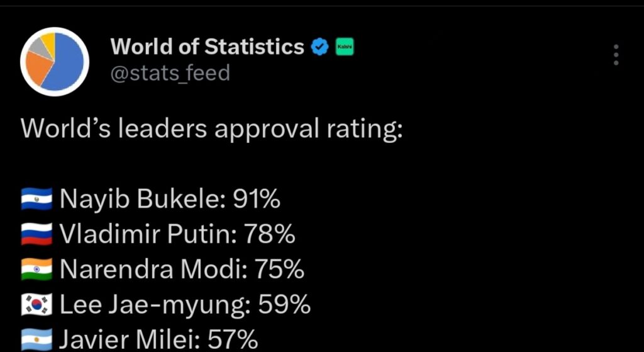Click the 59% approval figure
The image size is (644, 352).
click(x=286, y=305)
